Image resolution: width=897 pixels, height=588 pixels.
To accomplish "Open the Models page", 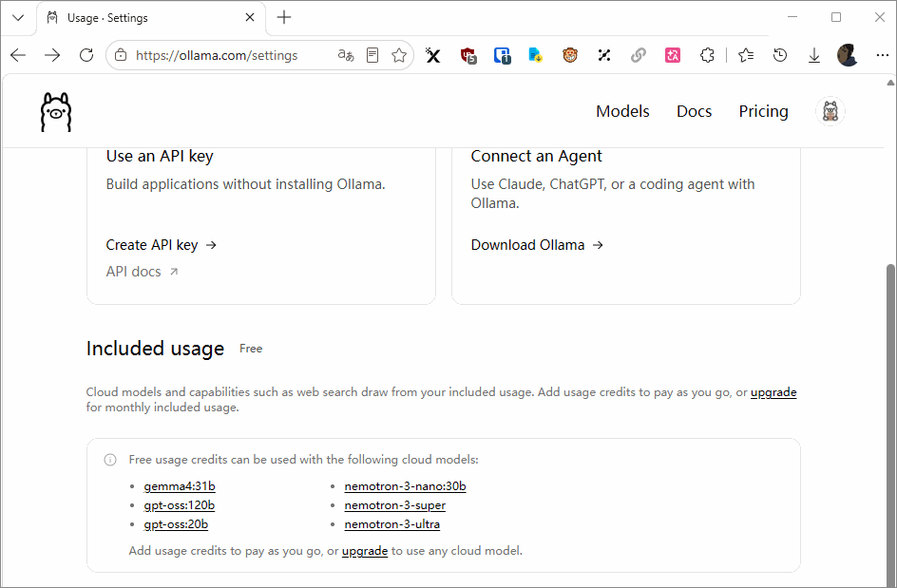I will [x=622, y=111].
